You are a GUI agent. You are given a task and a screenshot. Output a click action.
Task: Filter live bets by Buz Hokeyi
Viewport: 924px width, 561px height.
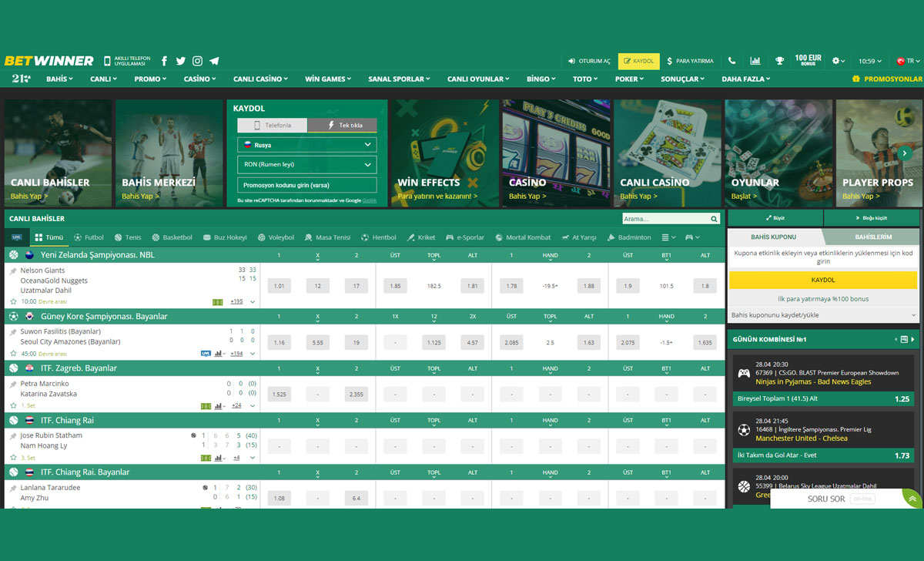point(225,237)
